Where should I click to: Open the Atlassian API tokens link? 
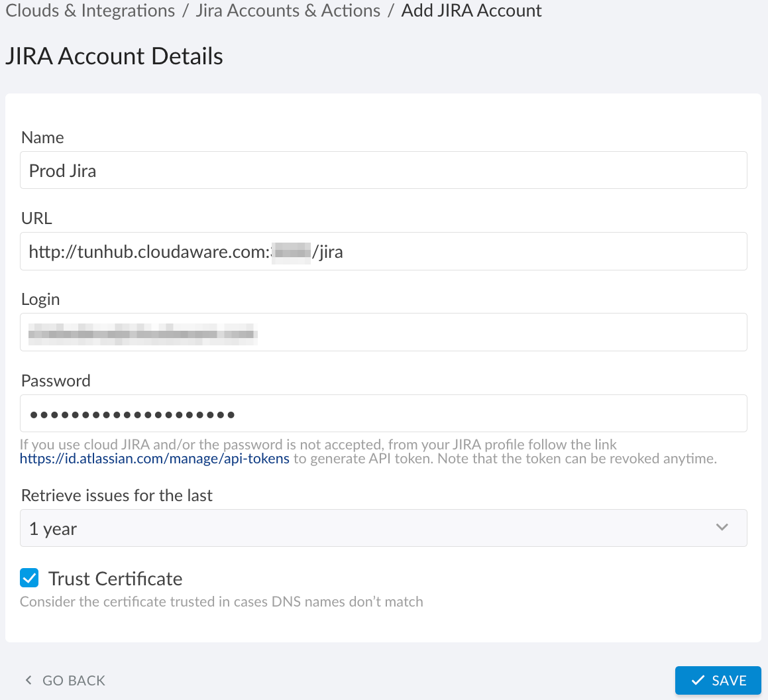(154, 458)
